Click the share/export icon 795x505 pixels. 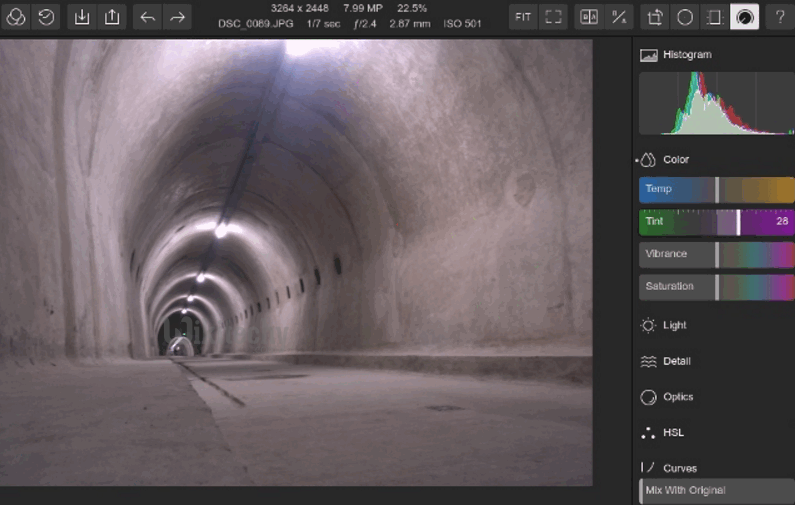(x=113, y=17)
